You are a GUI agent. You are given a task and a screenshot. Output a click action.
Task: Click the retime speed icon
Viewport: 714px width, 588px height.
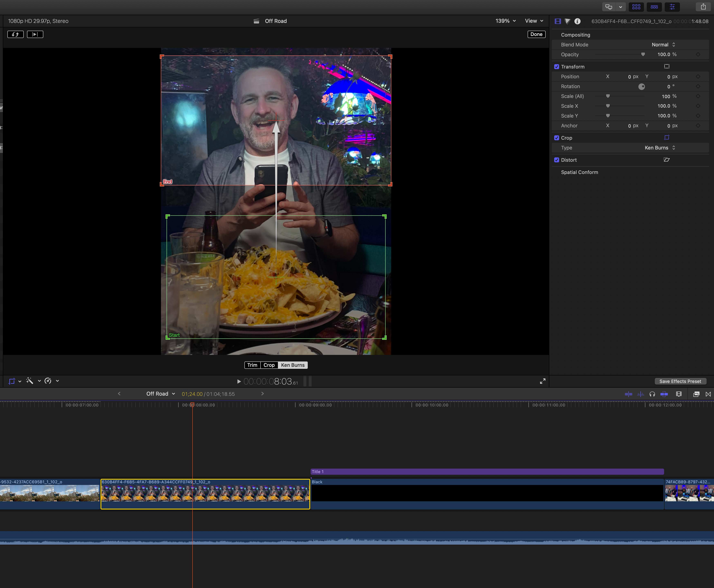[48, 381]
